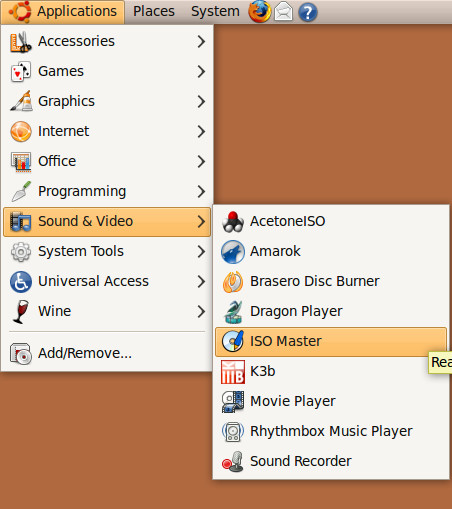Open the Places menu

pos(154,12)
